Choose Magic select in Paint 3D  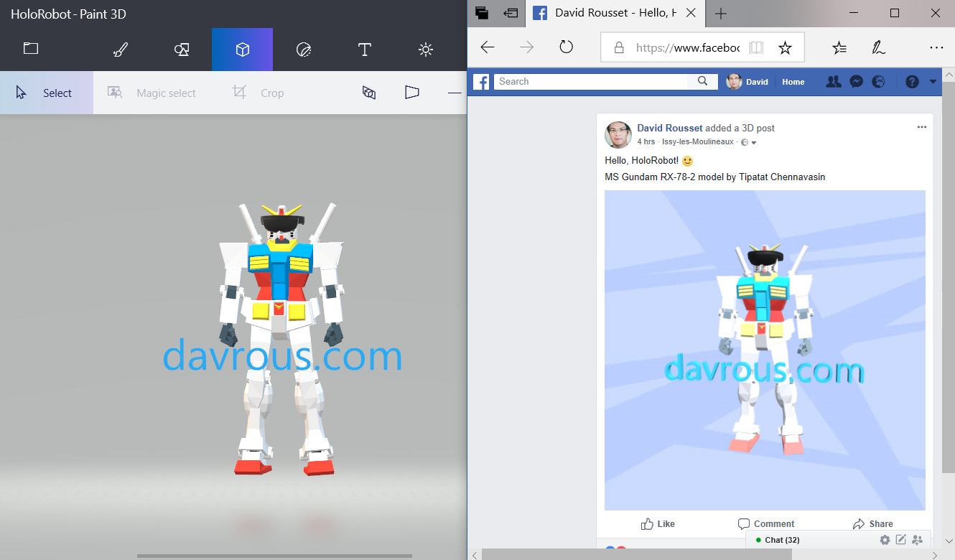pyautogui.click(x=152, y=93)
